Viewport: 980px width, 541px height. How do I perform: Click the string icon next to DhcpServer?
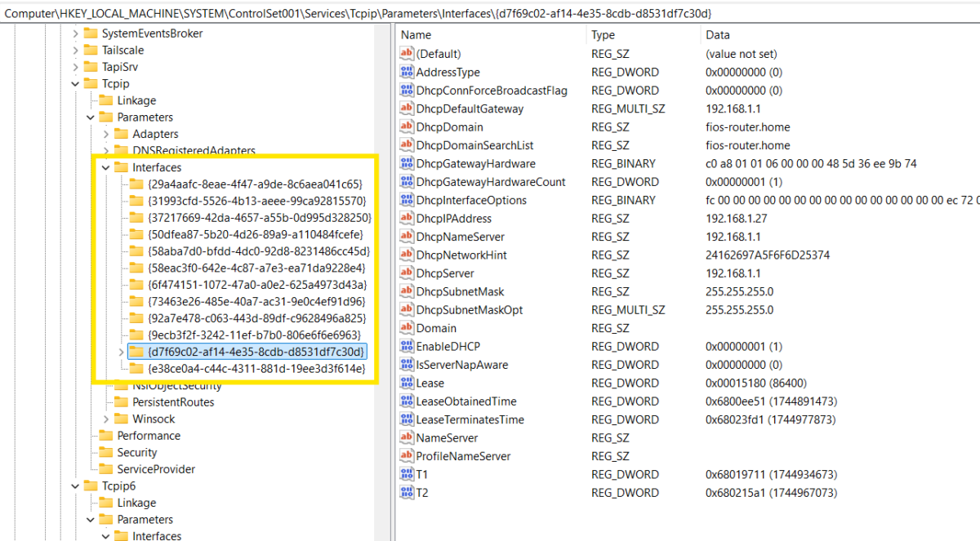click(406, 273)
